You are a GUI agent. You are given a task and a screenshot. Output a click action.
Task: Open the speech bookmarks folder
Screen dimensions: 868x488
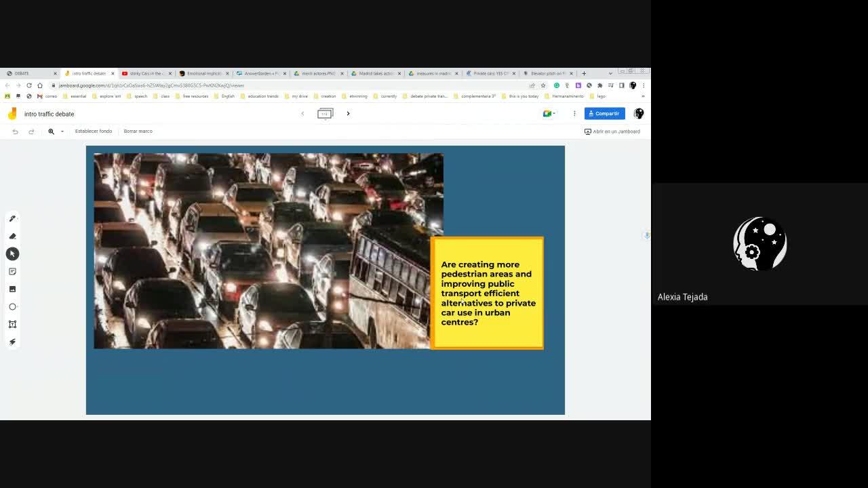tap(137, 96)
